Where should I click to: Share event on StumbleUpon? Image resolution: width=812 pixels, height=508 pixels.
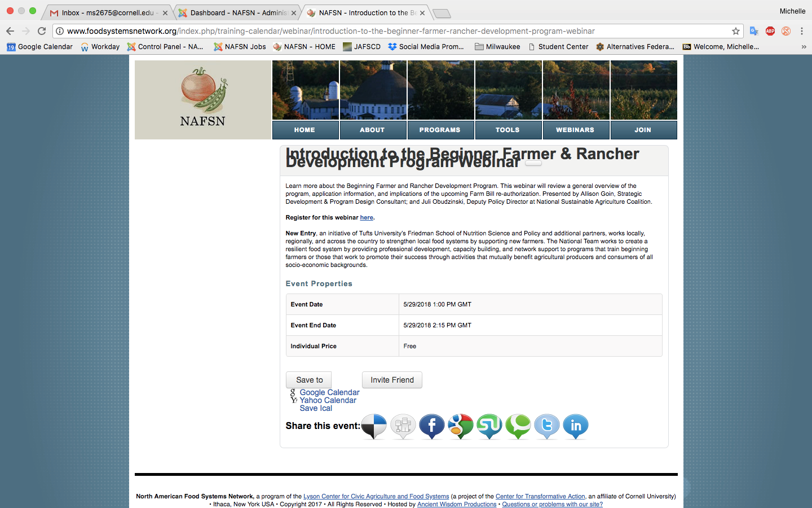[x=489, y=426]
